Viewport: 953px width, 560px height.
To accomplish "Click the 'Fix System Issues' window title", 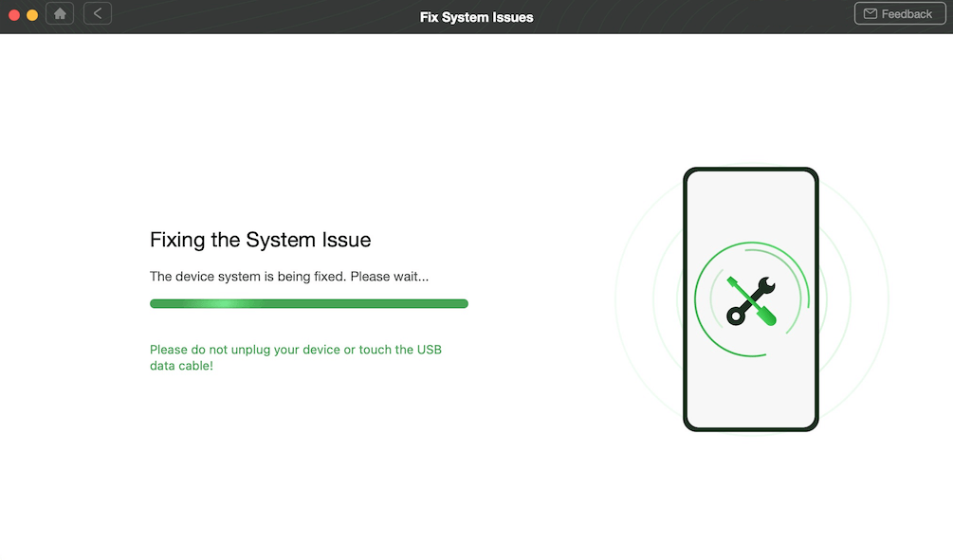I will click(476, 17).
